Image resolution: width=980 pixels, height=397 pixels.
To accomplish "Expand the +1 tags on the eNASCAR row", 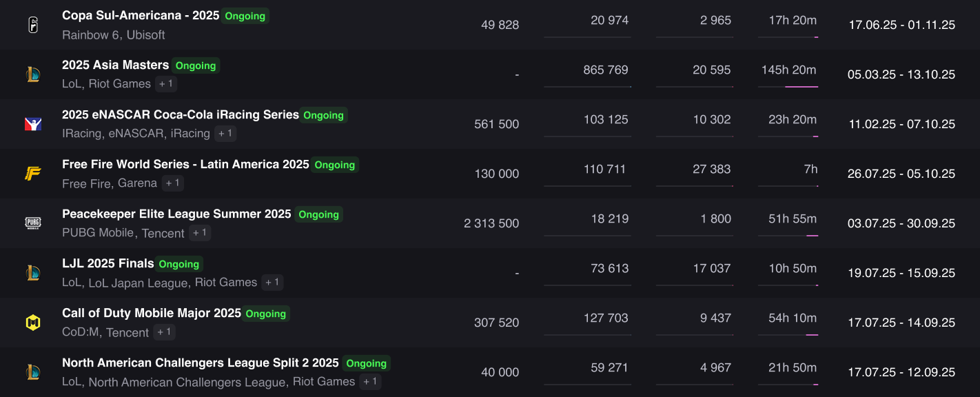I will click(x=225, y=134).
